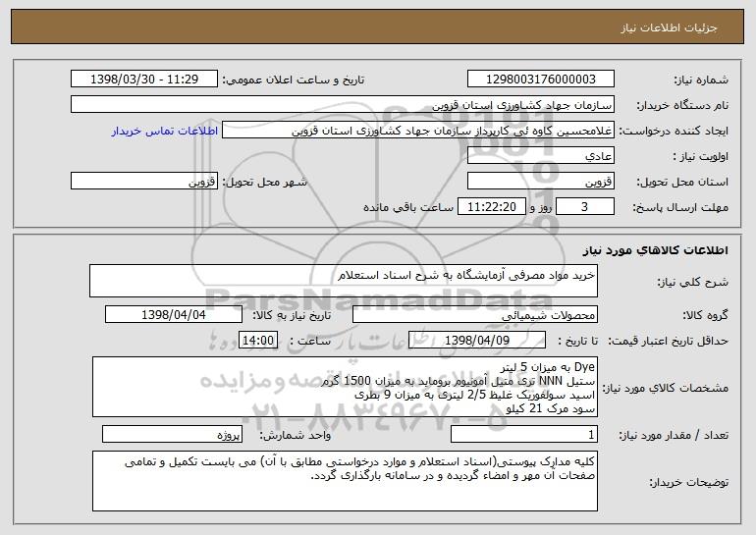
Task: Click the line سود مرک 21 کیلو
Action: pyautogui.click(x=551, y=409)
